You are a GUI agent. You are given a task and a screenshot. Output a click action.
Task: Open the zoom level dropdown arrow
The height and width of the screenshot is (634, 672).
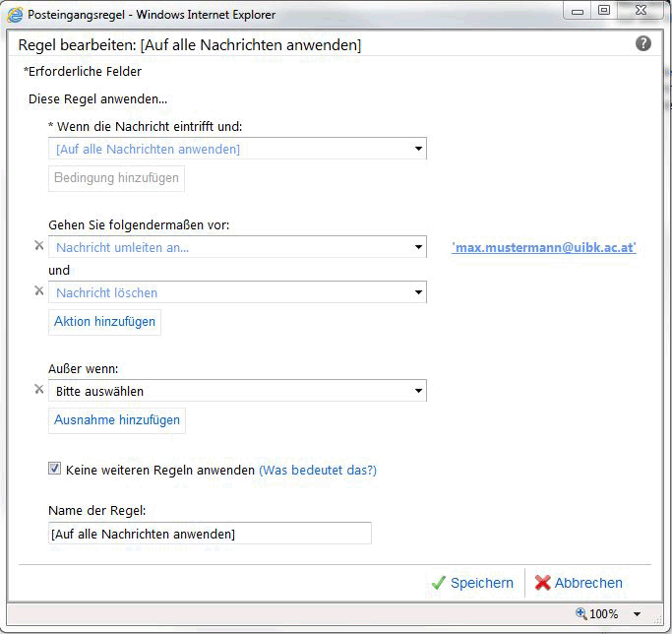pyautogui.click(x=638, y=614)
